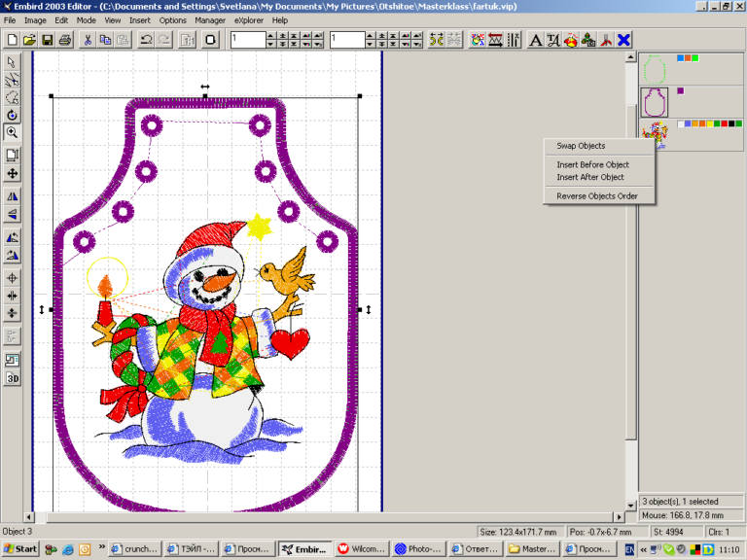Select the apron outline object thumbnail

(654, 102)
